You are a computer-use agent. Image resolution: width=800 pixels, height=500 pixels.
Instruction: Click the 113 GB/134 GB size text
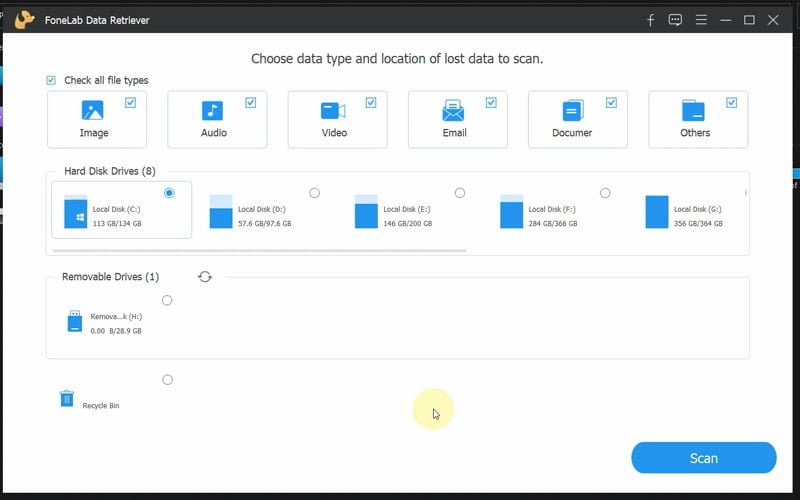[x=117, y=223]
